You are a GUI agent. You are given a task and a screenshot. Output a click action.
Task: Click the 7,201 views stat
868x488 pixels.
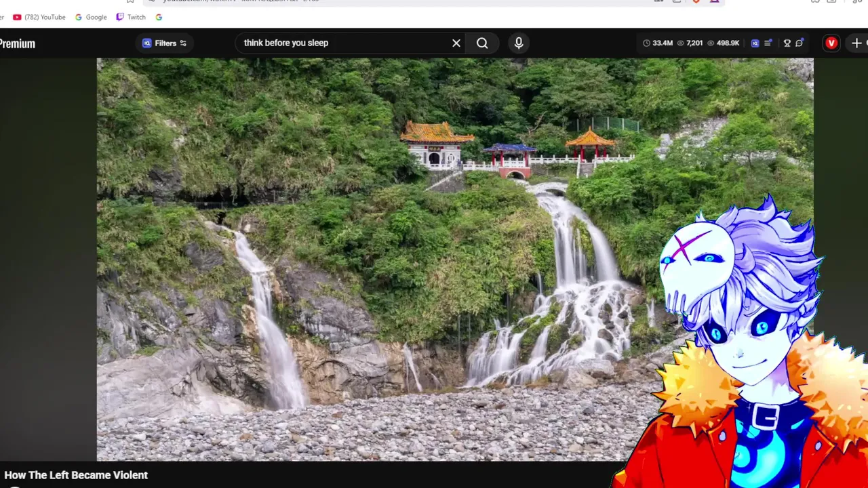[x=690, y=43]
